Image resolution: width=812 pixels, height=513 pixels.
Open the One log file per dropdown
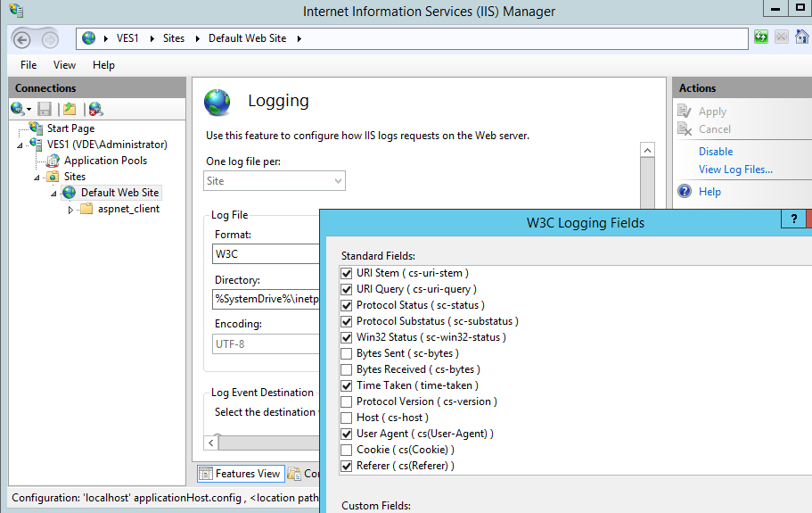(x=275, y=181)
